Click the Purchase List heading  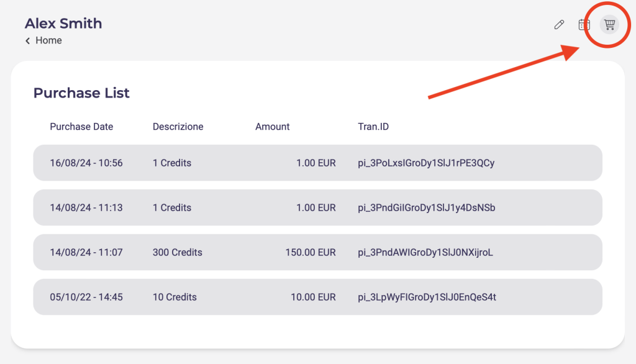pos(81,93)
